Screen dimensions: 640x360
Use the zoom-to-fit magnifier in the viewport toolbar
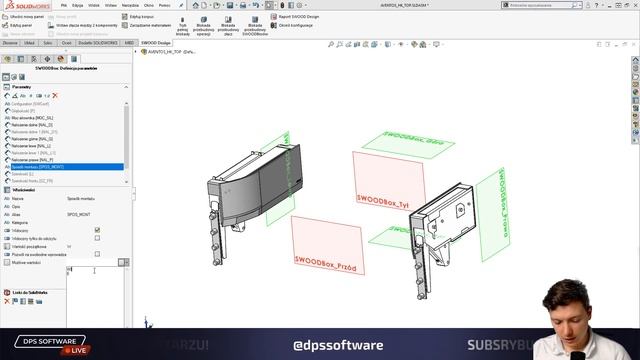(331, 44)
